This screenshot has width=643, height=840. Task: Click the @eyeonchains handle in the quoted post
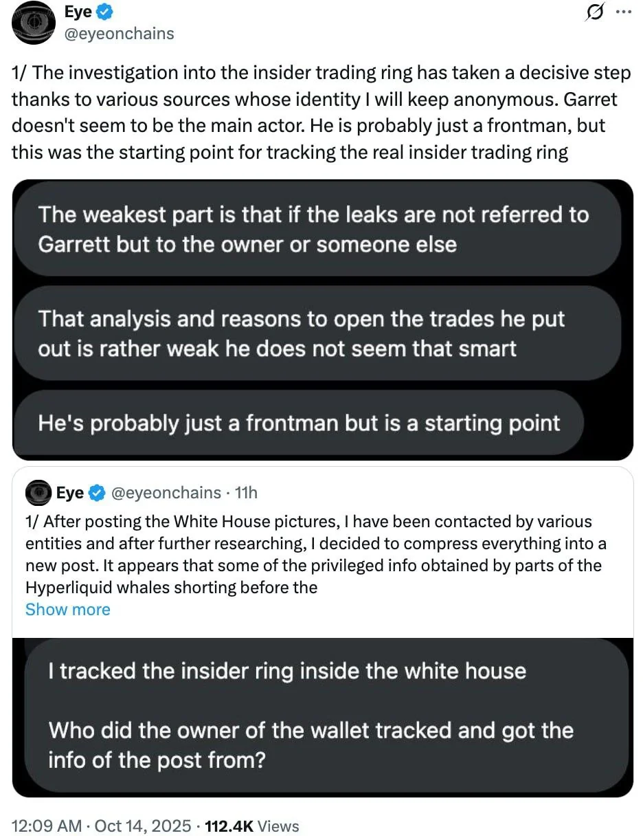[166, 493]
